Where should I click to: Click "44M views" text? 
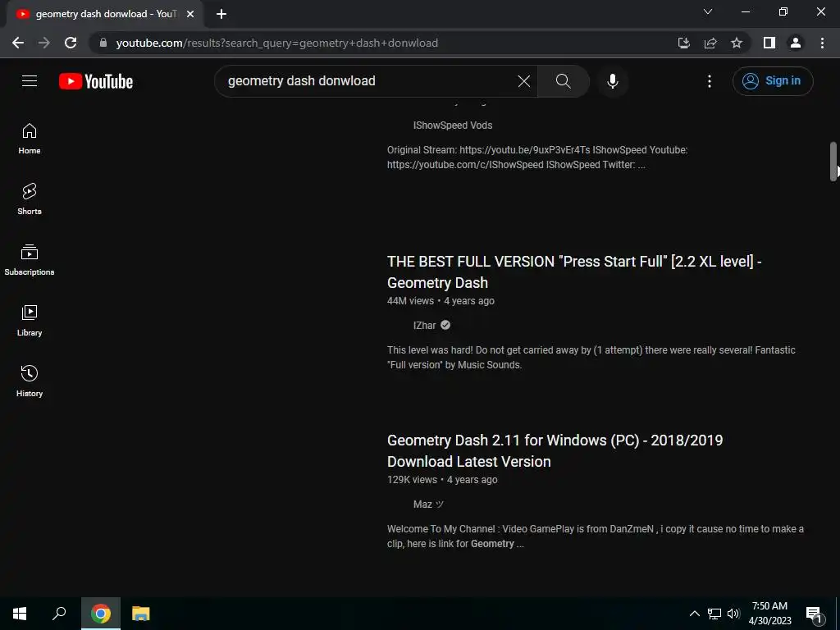(410, 300)
